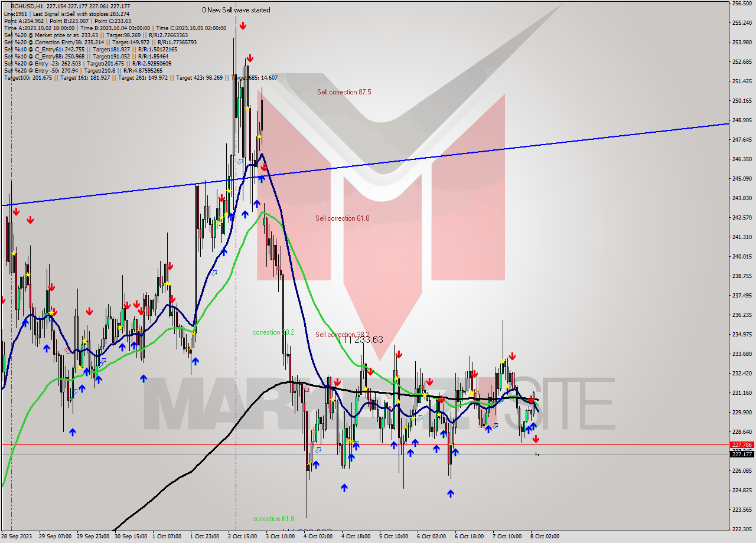Click the '3 Oct 10:00' time label
Image resolution: width=756 pixels, height=543 pixels.
click(281, 537)
